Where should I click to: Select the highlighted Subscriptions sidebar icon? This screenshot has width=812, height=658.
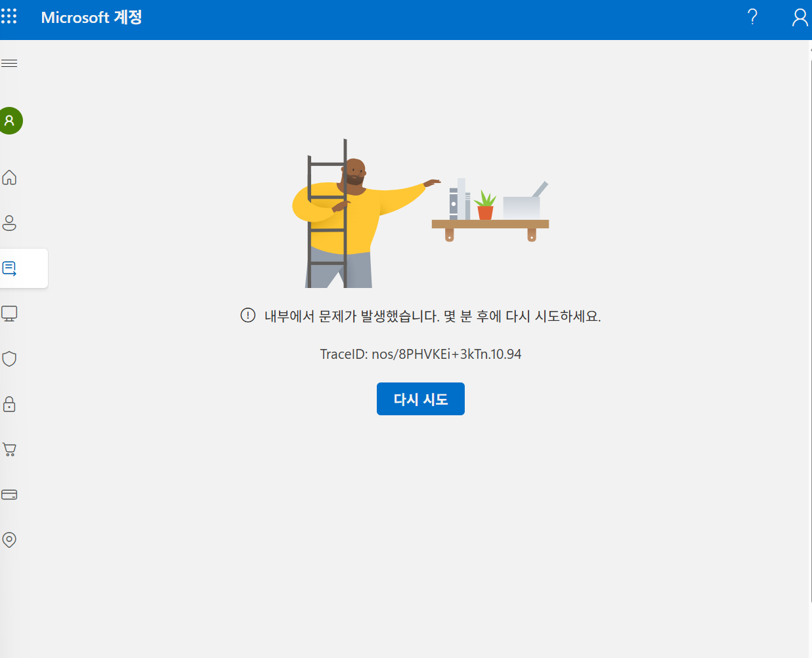tap(9, 268)
